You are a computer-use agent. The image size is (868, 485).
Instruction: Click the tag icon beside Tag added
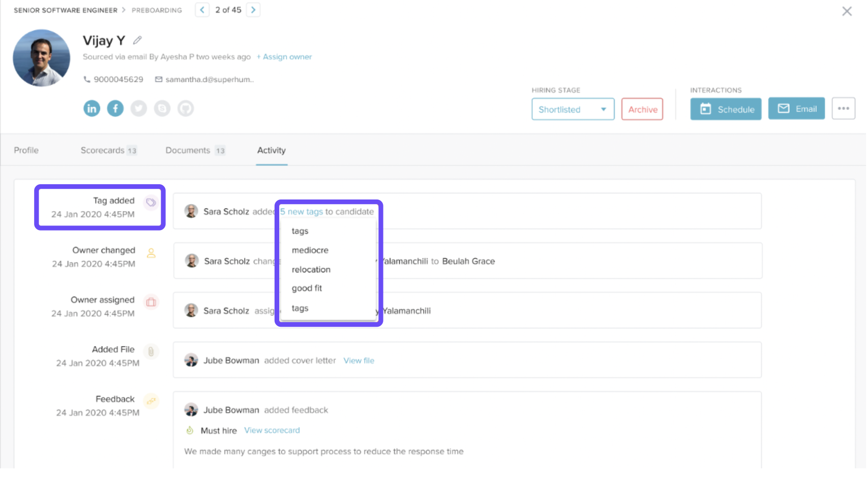tap(151, 203)
